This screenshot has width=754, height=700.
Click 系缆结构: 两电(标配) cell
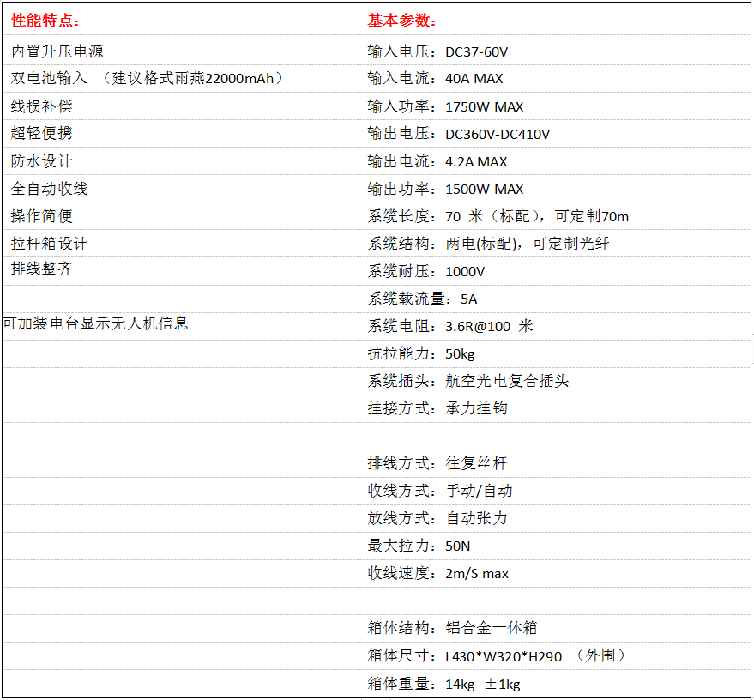coord(554,244)
